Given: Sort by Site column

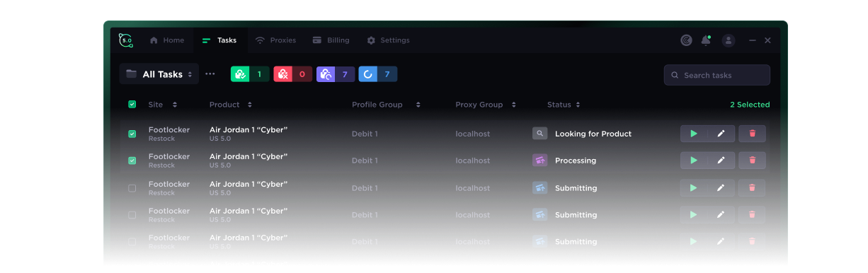Looking at the screenshot, I should pos(163,105).
